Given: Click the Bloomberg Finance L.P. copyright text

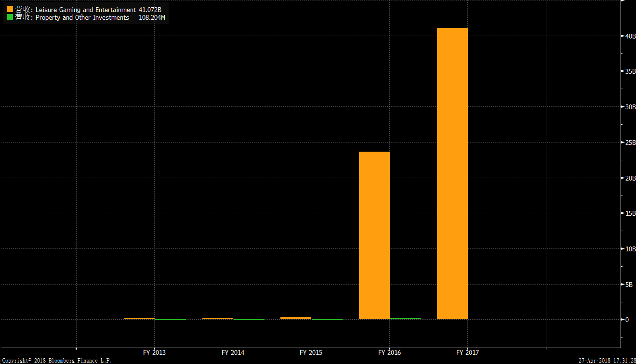Looking at the screenshot, I should [56, 360].
